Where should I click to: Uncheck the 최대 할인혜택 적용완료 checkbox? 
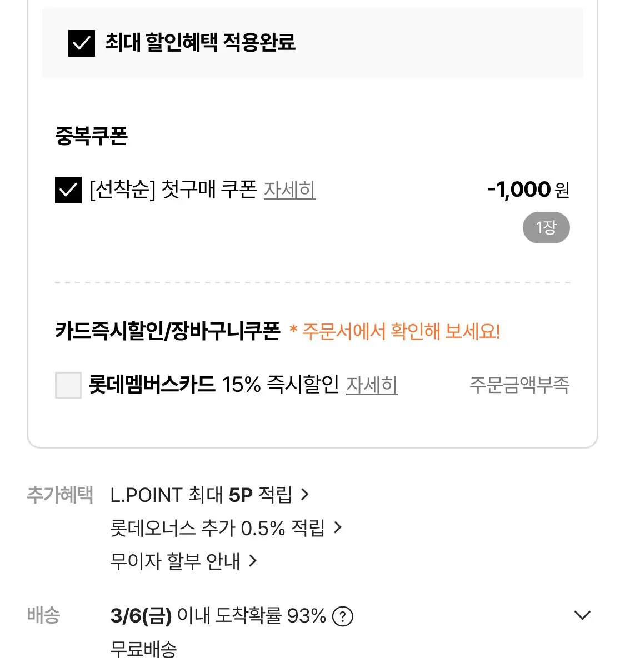coord(81,43)
